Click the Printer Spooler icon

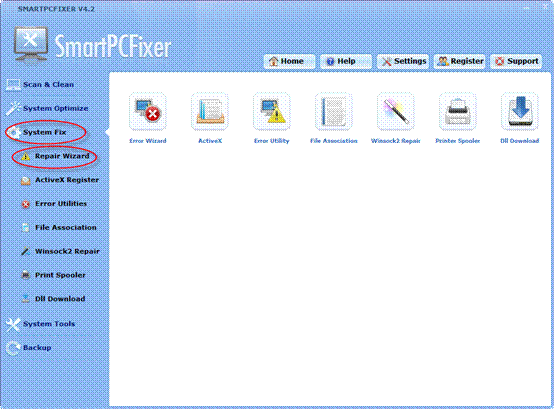coord(458,112)
